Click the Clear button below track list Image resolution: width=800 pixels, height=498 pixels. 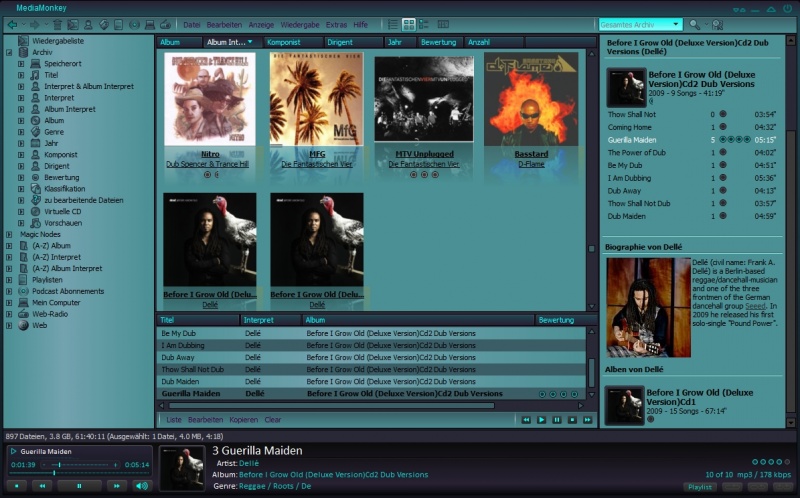272,419
